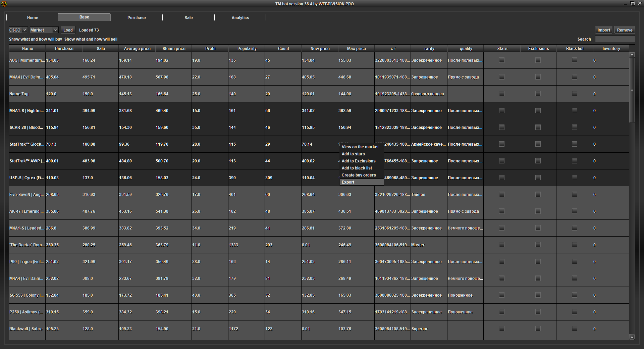
Task: Click into the Search input field
Action: point(614,39)
